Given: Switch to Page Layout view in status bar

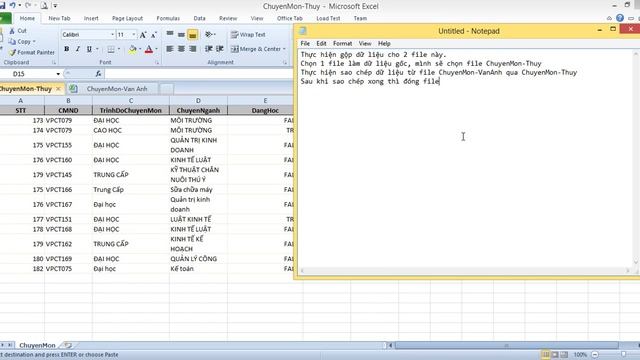Looking at the screenshot, I should click(x=555, y=355).
